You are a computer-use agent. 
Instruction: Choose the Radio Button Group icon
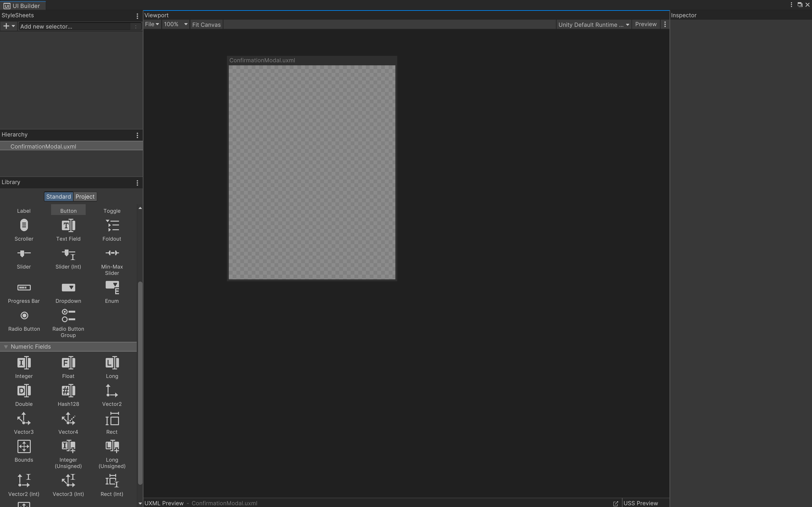point(68,315)
